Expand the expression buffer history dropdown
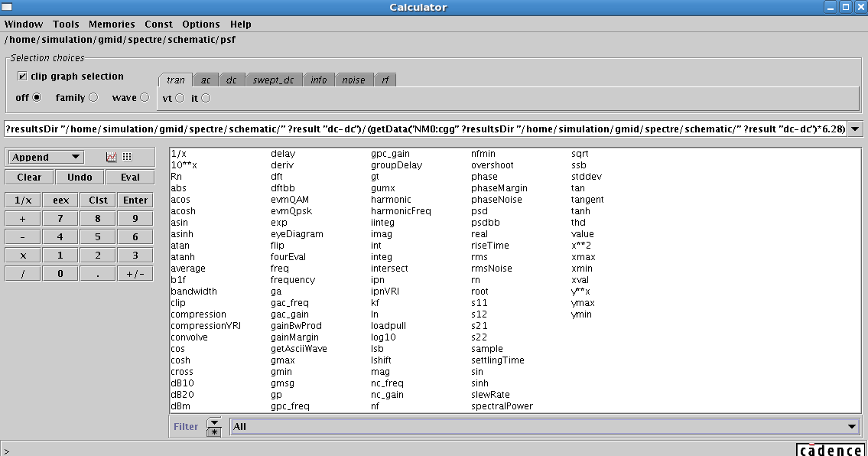868x456 pixels. [x=855, y=129]
